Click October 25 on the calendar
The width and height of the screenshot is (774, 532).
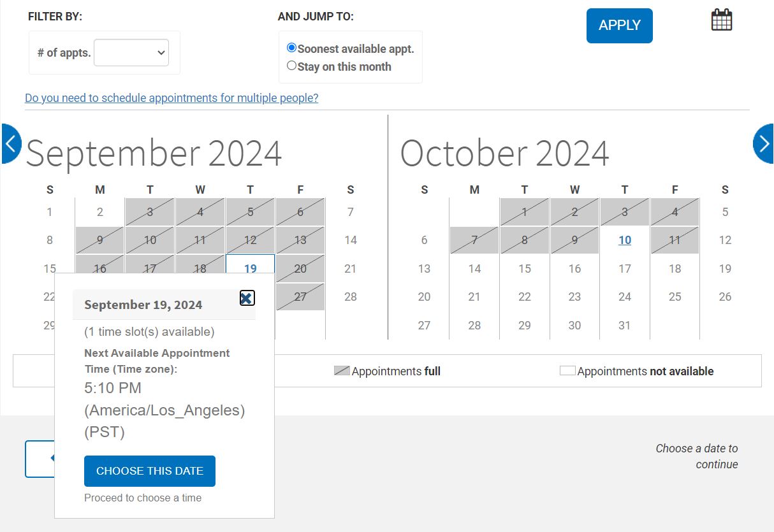(x=675, y=297)
